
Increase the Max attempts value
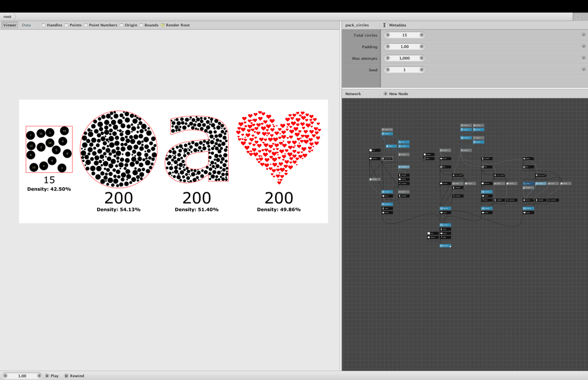[422, 58]
